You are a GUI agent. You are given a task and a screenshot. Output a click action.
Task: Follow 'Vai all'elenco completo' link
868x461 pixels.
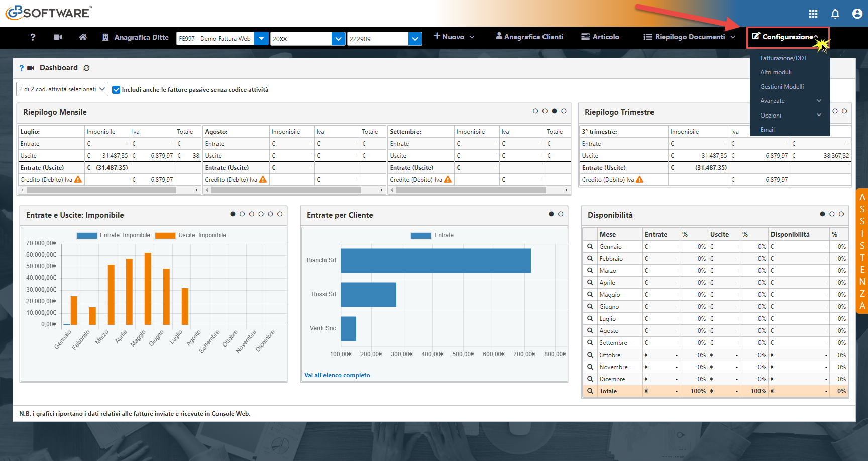click(337, 375)
